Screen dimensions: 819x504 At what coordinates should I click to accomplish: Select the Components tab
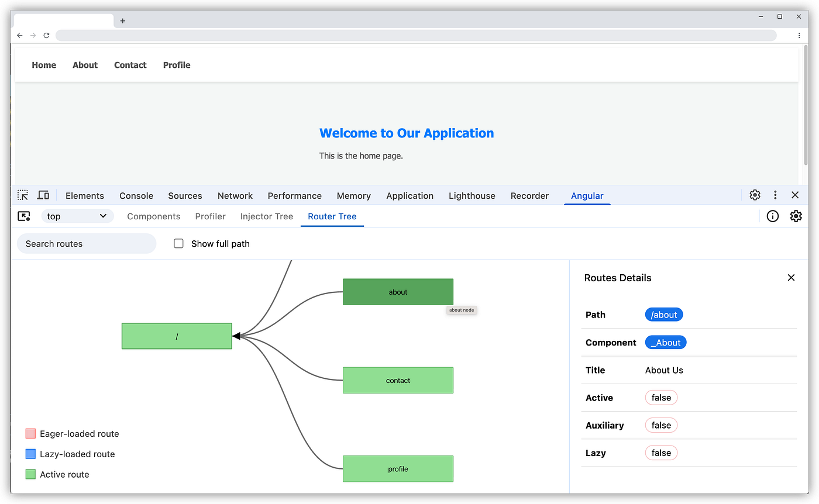153,216
